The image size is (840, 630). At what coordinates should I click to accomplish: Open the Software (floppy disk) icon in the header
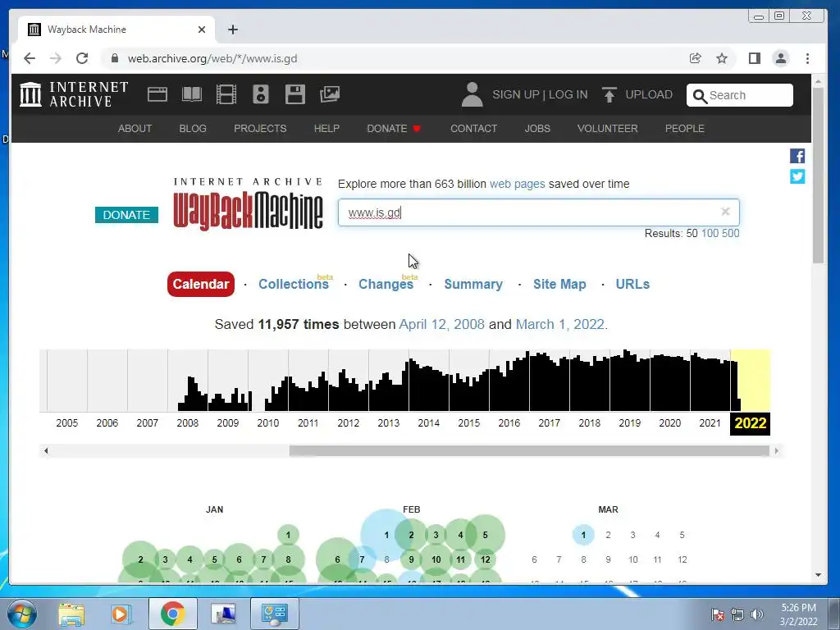[295, 94]
